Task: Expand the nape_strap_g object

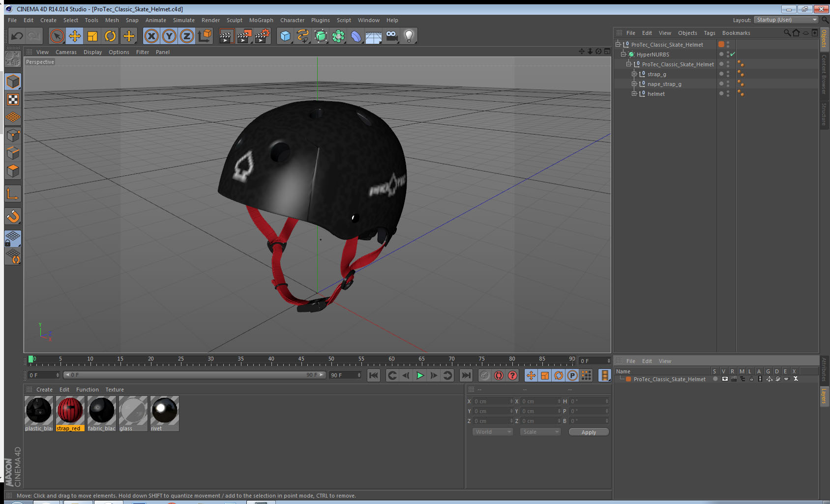Action: [634, 84]
